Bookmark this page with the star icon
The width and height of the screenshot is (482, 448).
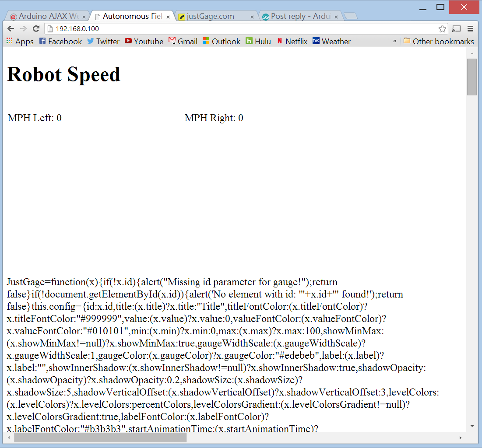pos(442,28)
